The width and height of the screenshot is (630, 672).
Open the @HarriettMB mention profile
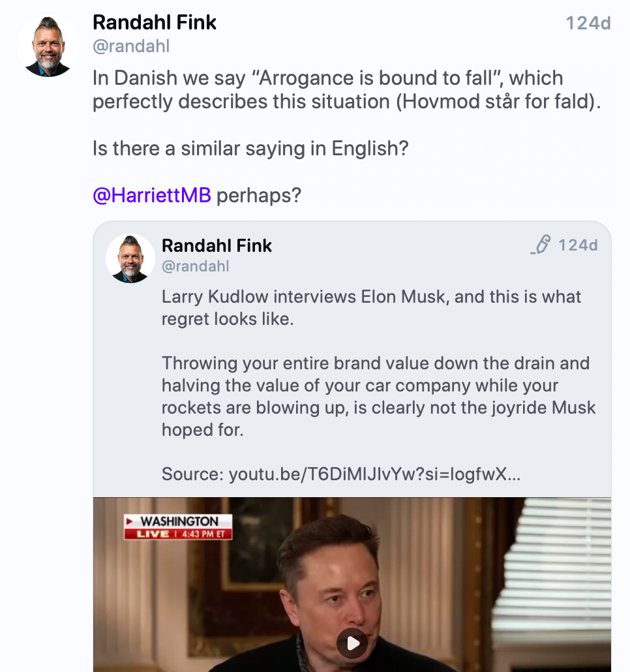[152, 195]
